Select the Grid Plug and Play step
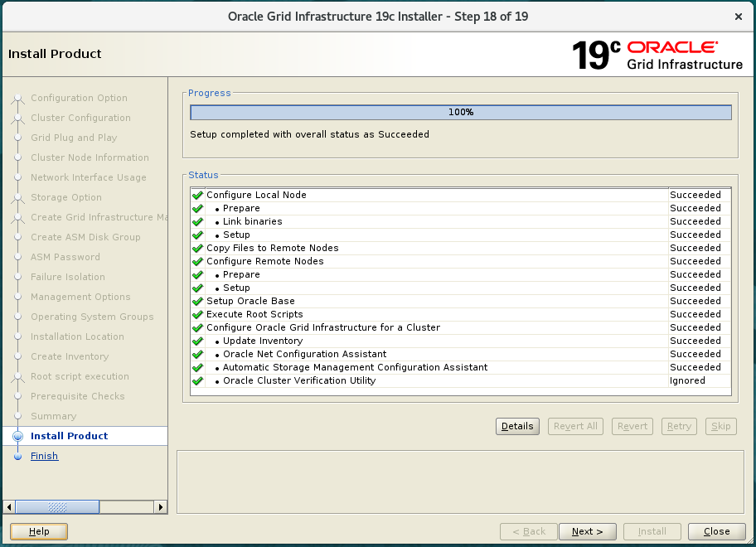The height and width of the screenshot is (547, 756). 74,138
